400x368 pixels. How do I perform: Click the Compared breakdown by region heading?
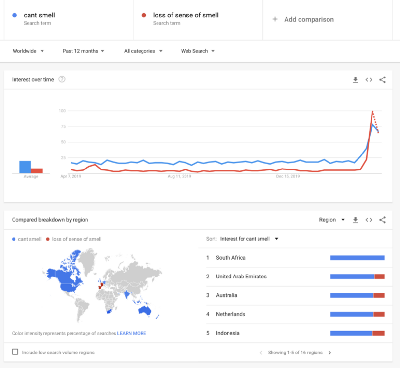point(50,220)
